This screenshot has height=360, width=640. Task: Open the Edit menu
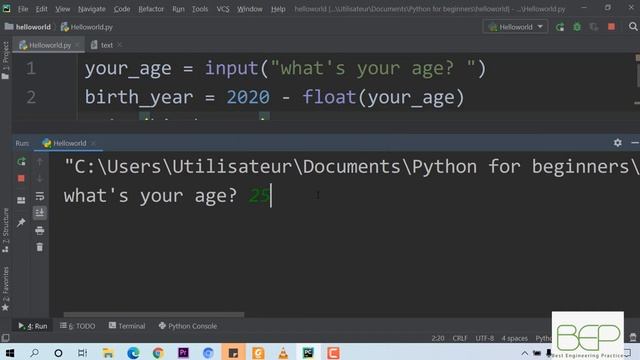click(41, 9)
